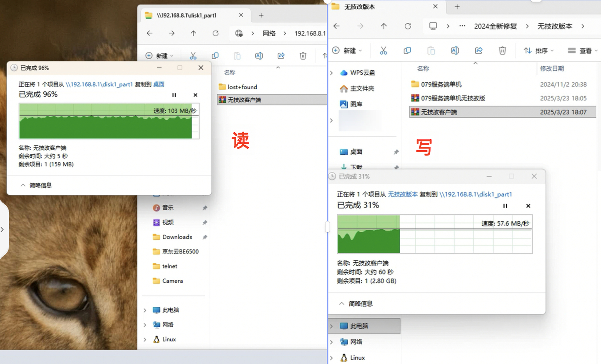Screen dimensions: 601x364
Task: Sort by the 修改日期 column header
Action: (x=552, y=68)
